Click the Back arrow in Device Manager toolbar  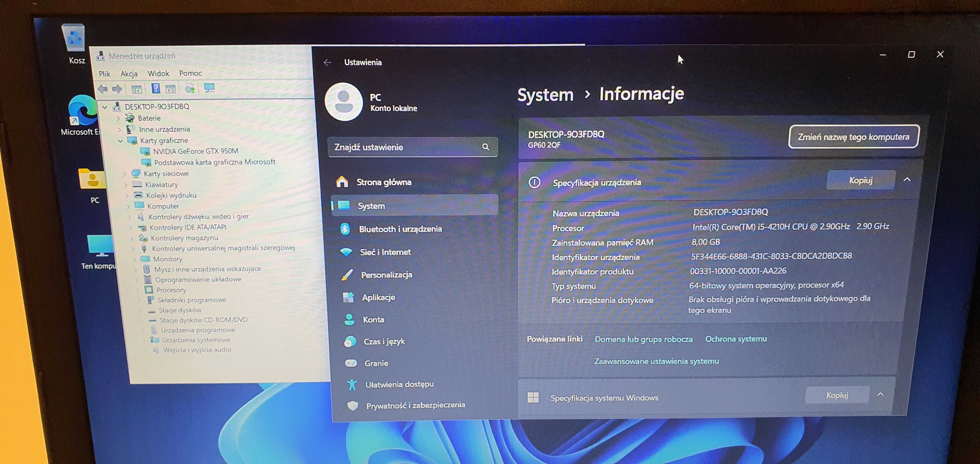click(x=102, y=89)
